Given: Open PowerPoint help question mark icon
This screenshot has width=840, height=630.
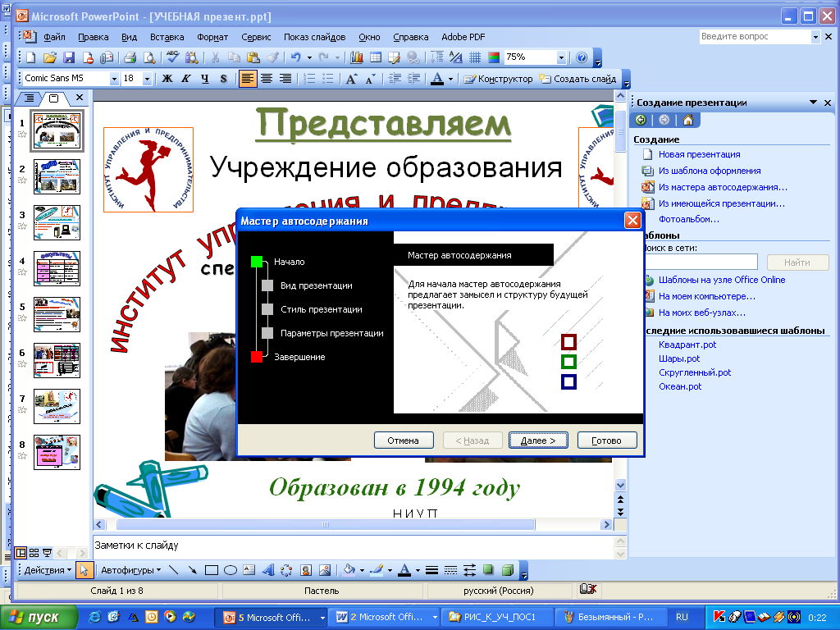Looking at the screenshot, I should 582,57.
